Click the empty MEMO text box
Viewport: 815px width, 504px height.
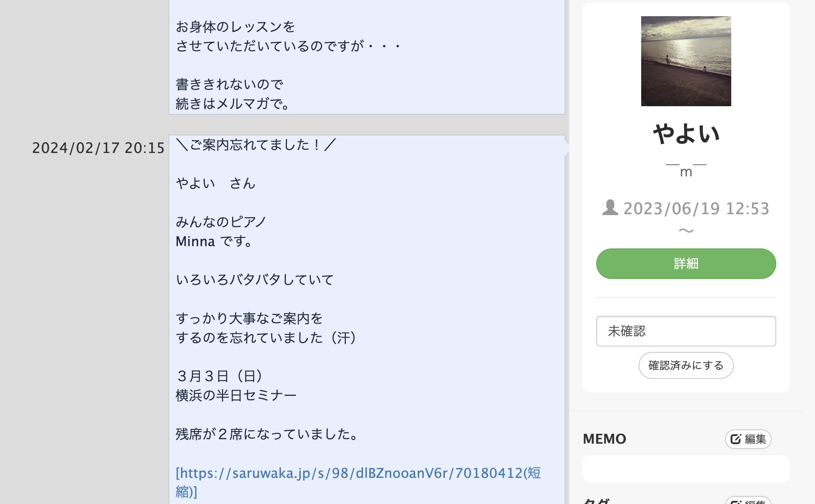click(x=686, y=469)
